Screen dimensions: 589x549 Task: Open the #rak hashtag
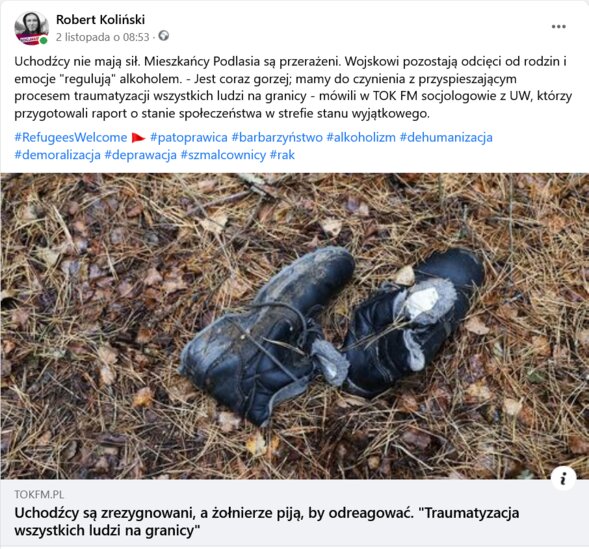[x=282, y=155]
